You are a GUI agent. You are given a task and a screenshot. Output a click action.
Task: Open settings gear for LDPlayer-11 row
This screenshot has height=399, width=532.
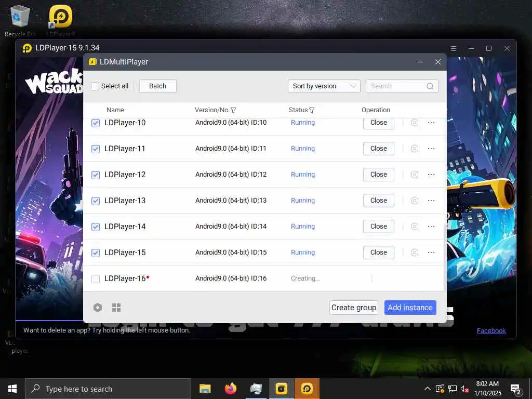414,149
